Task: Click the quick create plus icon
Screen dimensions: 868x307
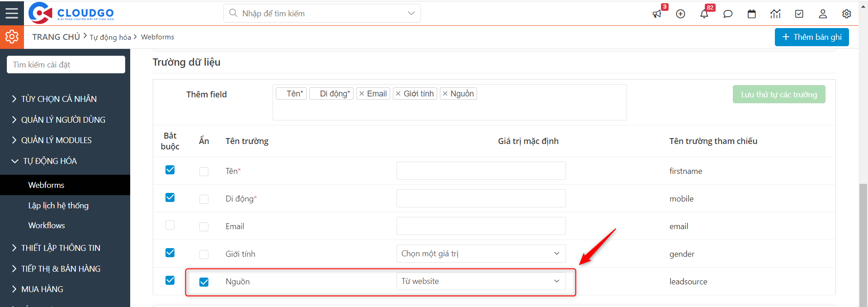Action: 680,14
